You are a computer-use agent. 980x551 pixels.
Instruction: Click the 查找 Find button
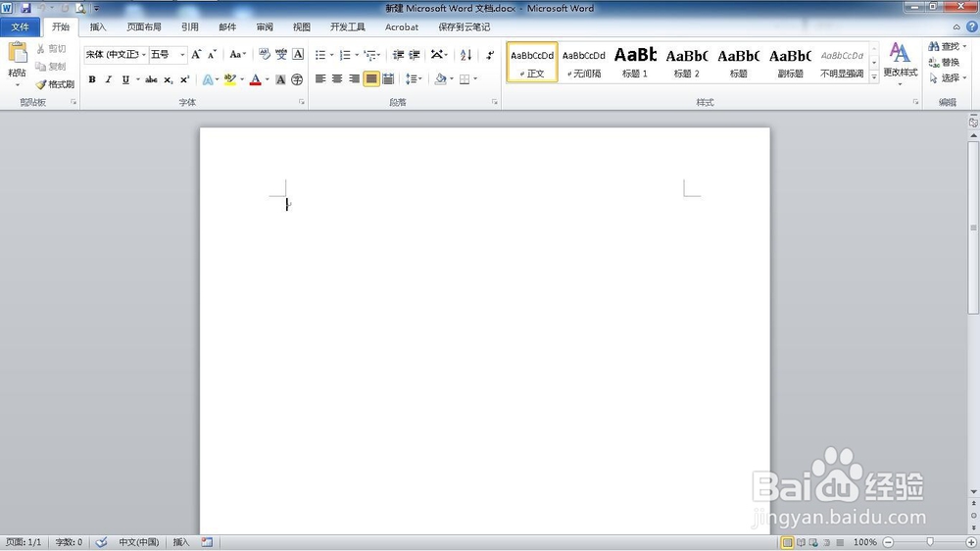[947, 46]
